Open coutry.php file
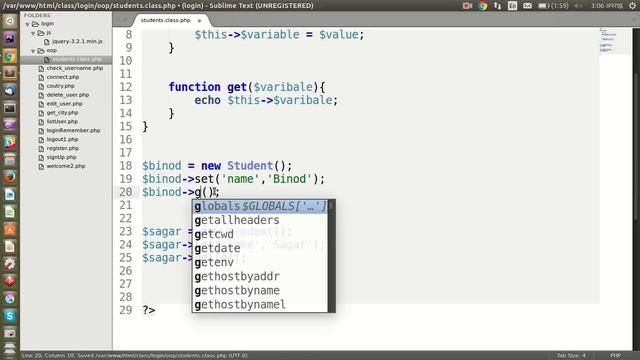The height and width of the screenshot is (360, 640). click(60, 86)
